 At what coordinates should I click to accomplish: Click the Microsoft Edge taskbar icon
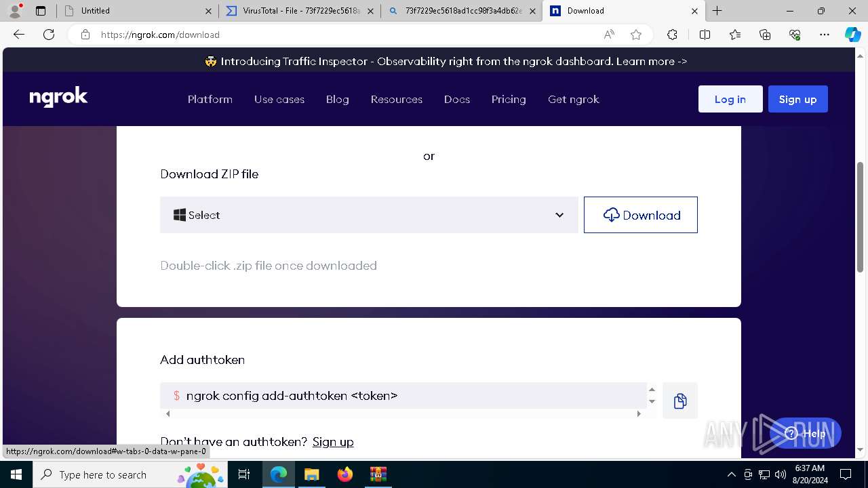[x=279, y=474]
